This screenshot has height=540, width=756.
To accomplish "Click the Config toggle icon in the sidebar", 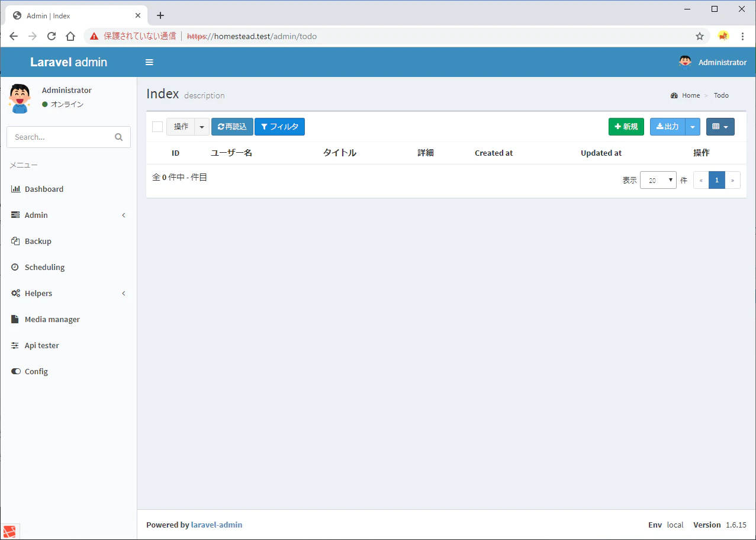I will (15, 371).
